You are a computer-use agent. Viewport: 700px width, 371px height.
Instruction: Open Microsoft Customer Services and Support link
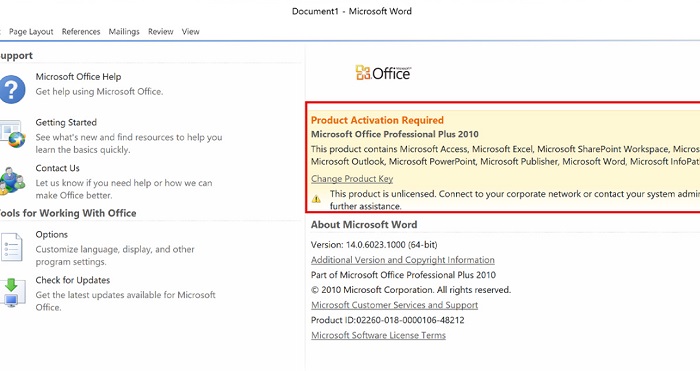tap(394, 305)
